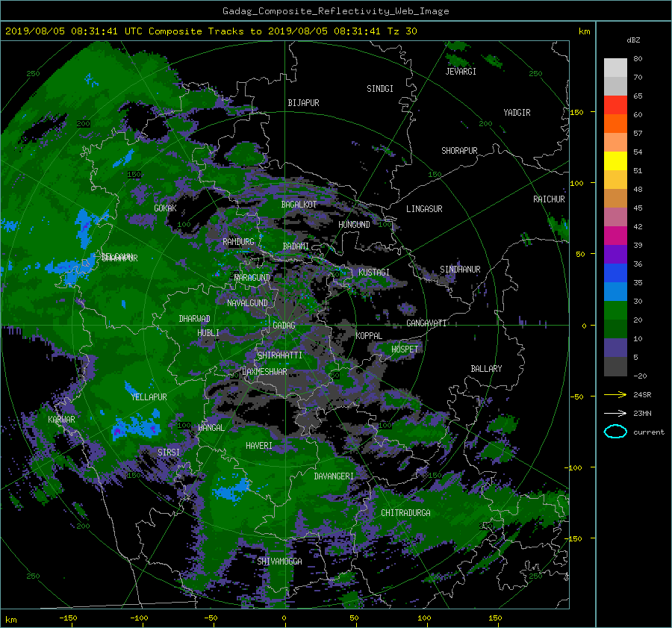This screenshot has width=672, height=628.
Task: Click the yellow 24SR arrow legend
Action: click(x=615, y=394)
